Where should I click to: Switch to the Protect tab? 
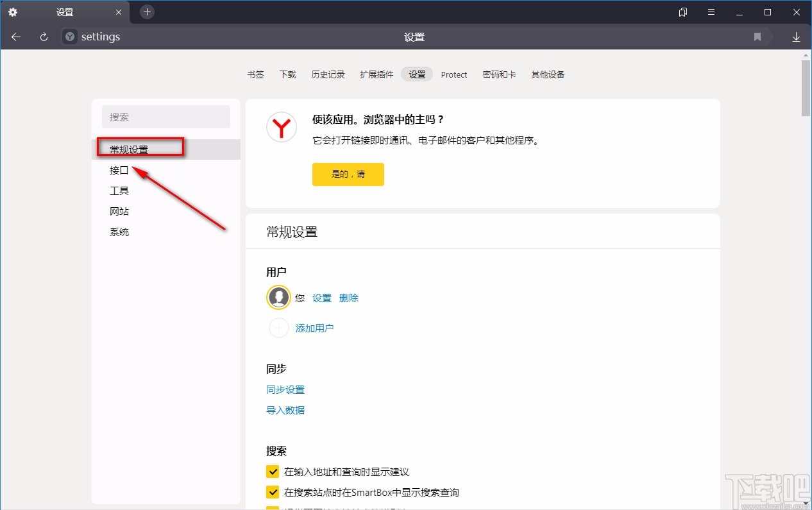click(x=454, y=74)
